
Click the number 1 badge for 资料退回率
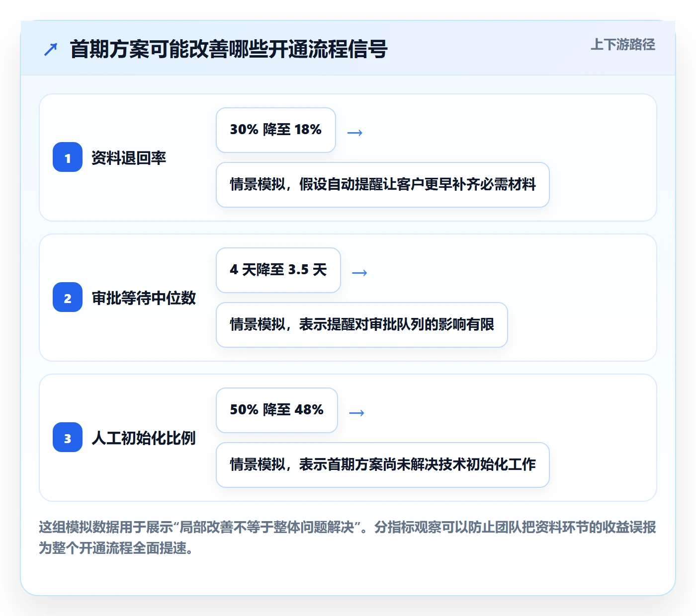tap(68, 157)
